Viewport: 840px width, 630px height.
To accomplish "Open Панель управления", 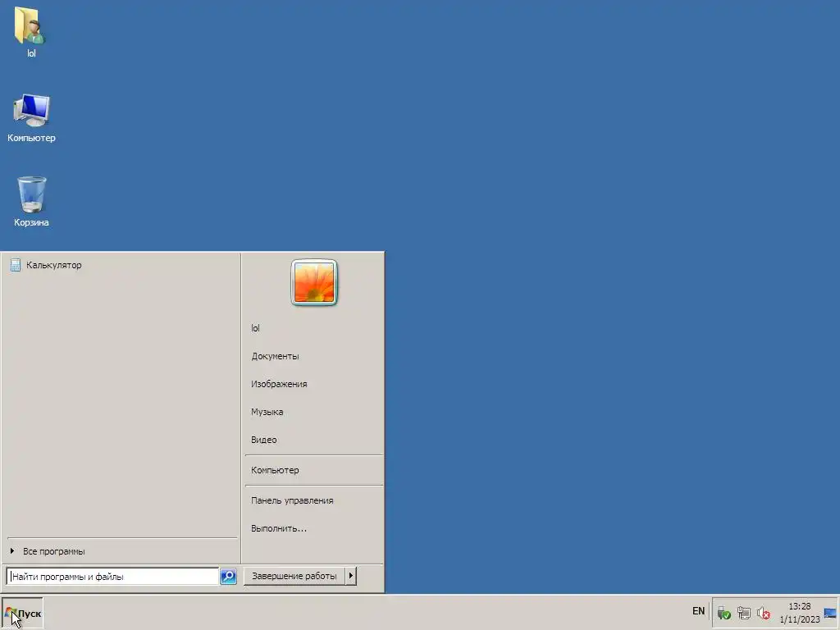I will coord(314,501).
